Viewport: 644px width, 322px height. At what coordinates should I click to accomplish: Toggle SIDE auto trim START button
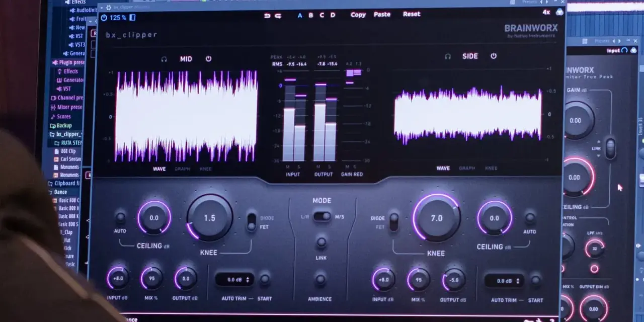pyautogui.click(x=536, y=280)
